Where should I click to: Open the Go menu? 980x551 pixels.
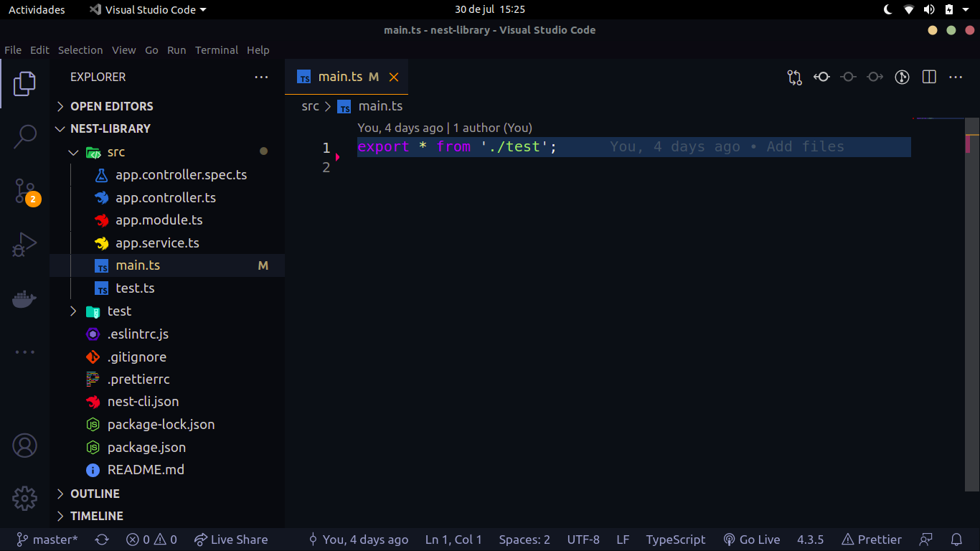pyautogui.click(x=151, y=50)
